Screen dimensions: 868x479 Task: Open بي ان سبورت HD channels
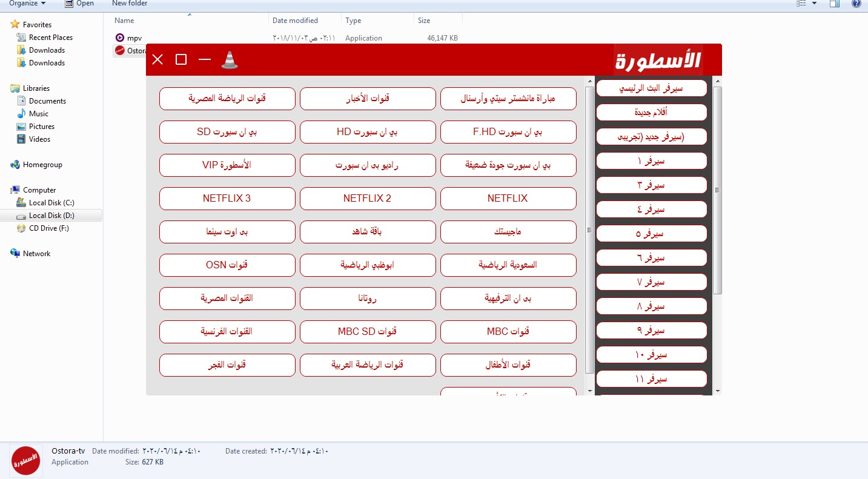(x=368, y=132)
